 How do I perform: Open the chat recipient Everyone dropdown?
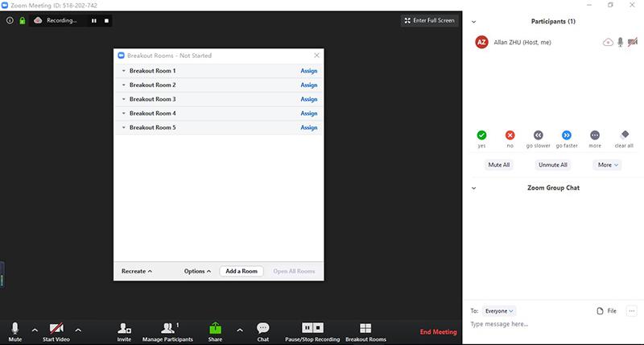pos(499,311)
